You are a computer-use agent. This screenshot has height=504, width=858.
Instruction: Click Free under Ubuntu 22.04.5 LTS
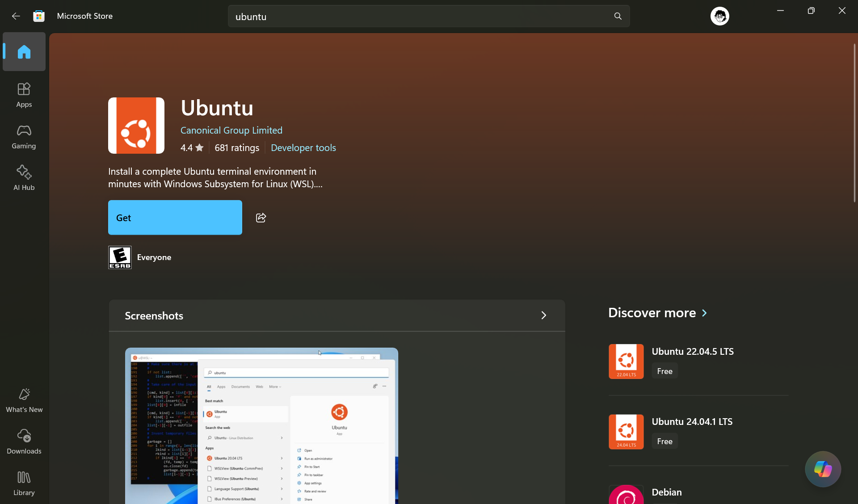665,371
